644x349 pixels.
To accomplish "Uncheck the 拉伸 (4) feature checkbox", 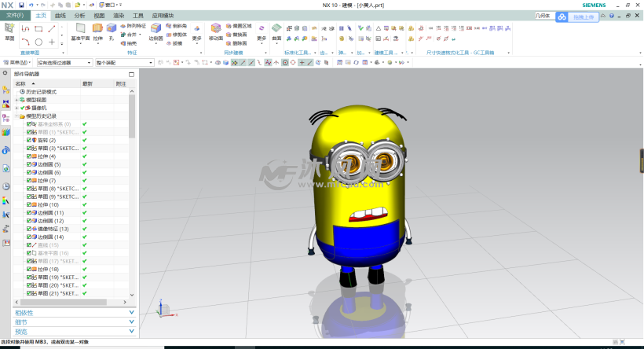I will [29, 156].
